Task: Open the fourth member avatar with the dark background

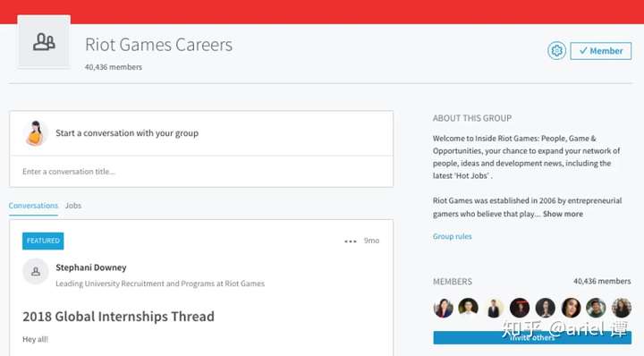Action: point(520,308)
